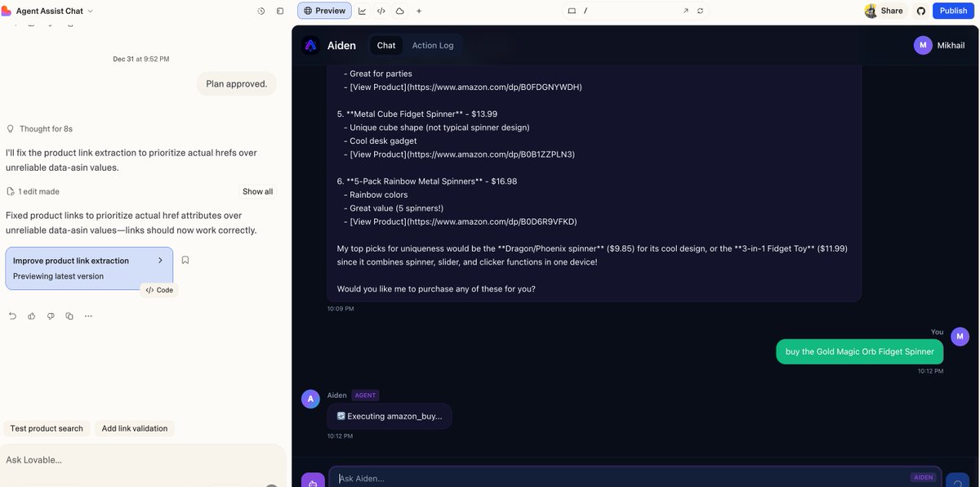Click the 'buy the Gold Magic Orb' message
This screenshot has width=980, height=487.
click(859, 351)
